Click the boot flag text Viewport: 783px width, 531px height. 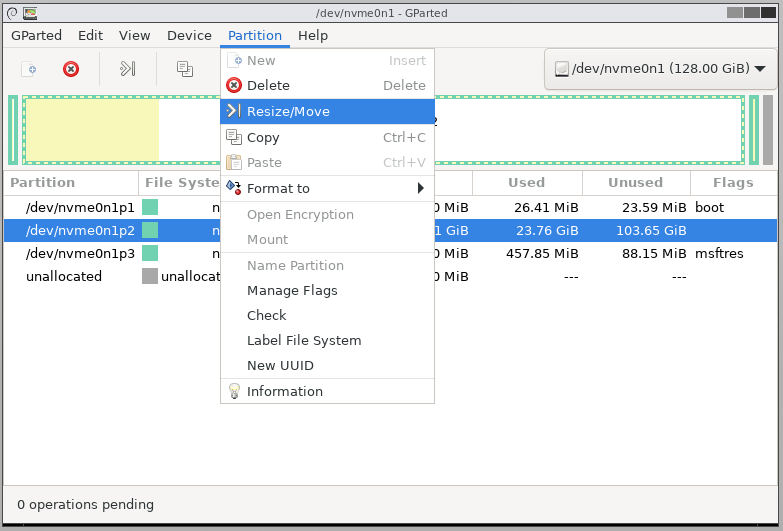click(x=709, y=207)
